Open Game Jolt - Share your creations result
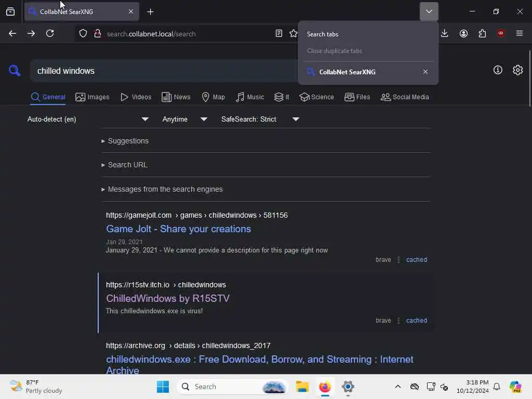Viewport: 532px width, 399px height. pyautogui.click(x=179, y=229)
